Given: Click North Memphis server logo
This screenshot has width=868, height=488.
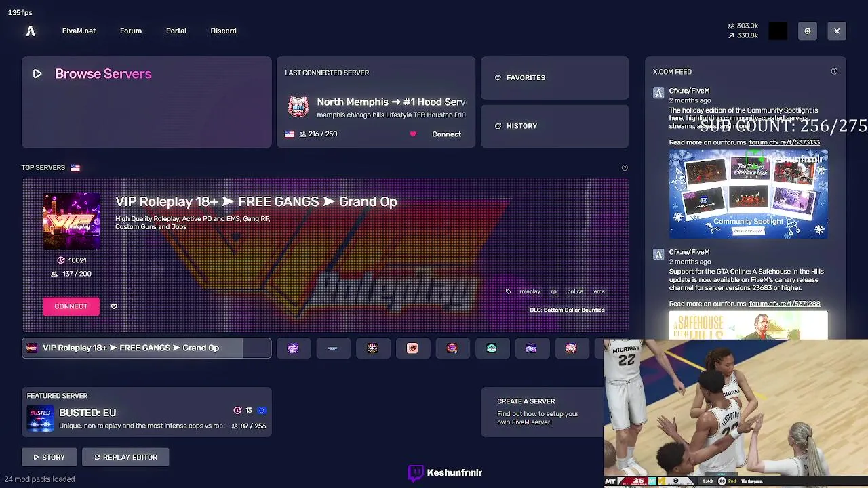Looking at the screenshot, I should (x=298, y=107).
